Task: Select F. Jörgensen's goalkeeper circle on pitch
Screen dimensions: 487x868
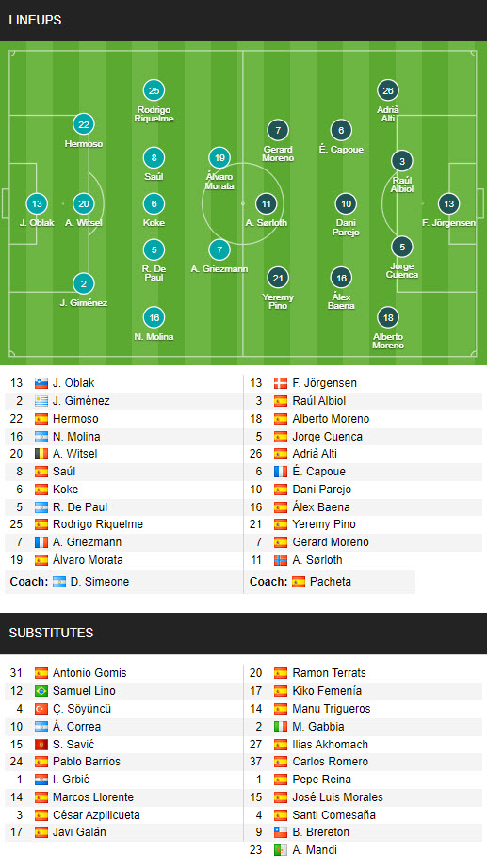Action: 448,203
